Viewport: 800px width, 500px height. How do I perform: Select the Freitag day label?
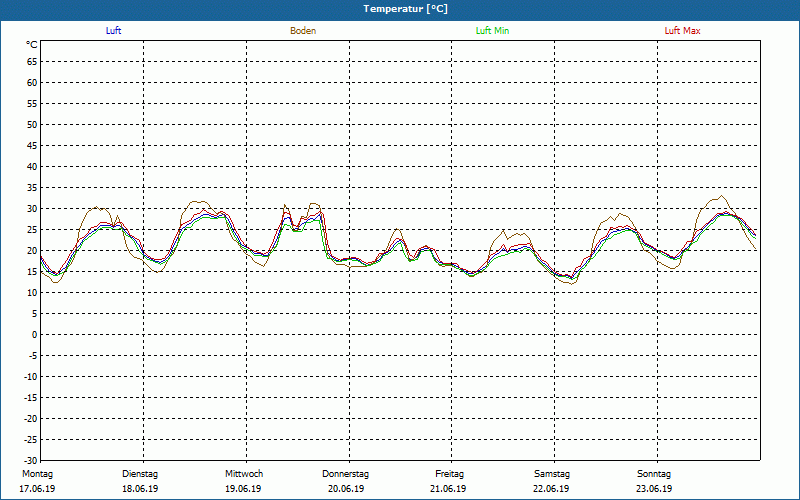pos(449,474)
